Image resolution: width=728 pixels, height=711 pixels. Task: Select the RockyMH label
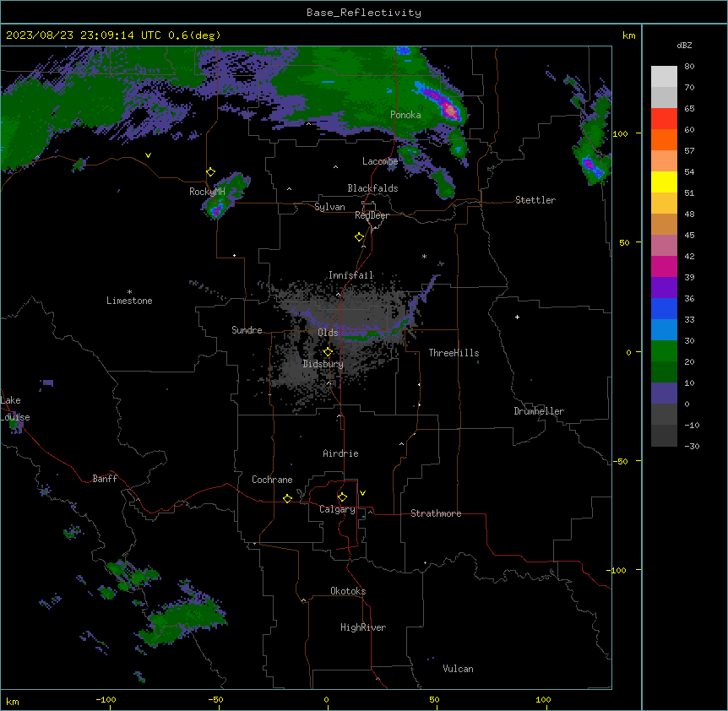tap(207, 192)
